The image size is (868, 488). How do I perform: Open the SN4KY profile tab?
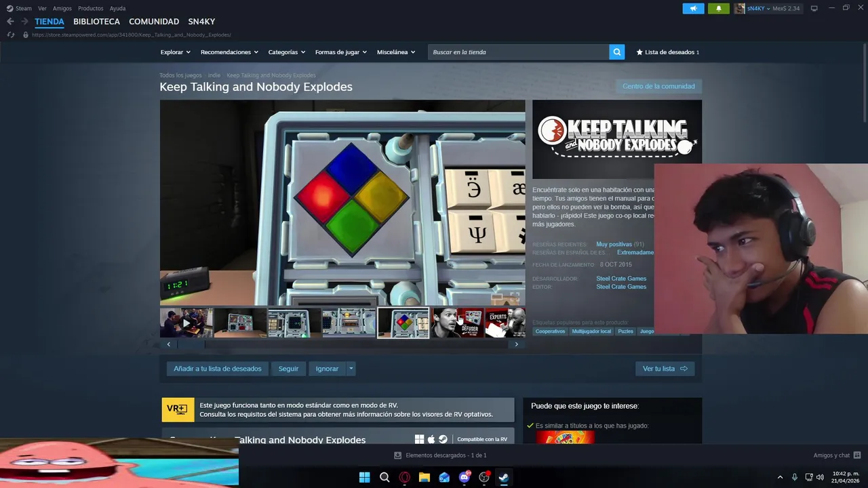201,22
